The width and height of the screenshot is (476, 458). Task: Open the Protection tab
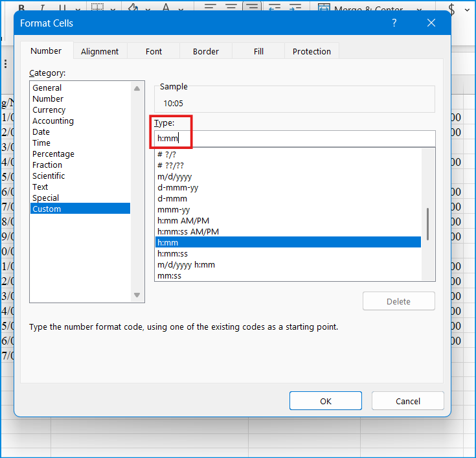(x=312, y=51)
